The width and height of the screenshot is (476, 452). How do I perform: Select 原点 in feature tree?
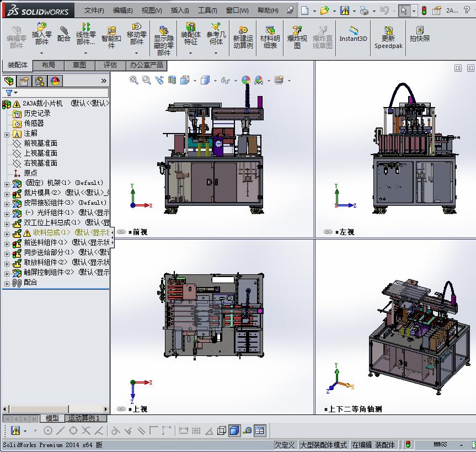pyautogui.click(x=30, y=173)
